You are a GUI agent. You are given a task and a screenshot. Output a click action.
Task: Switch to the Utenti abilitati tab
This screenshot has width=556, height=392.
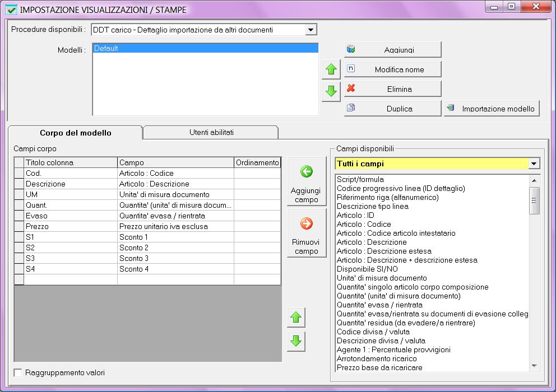pyautogui.click(x=211, y=133)
